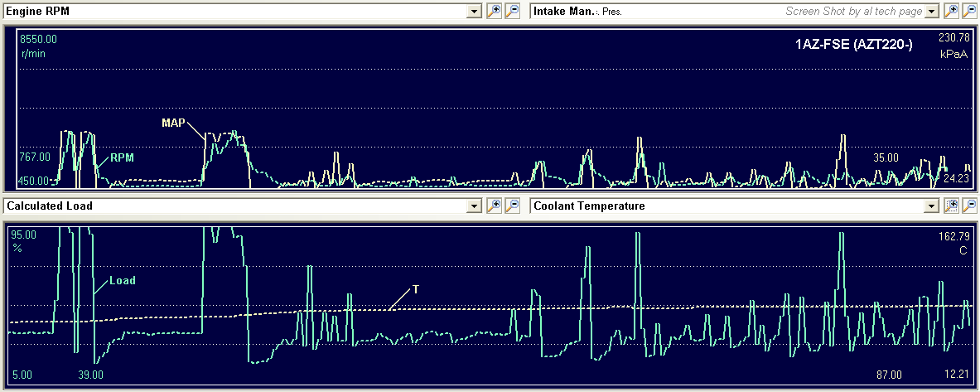The width and height of the screenshot is (980, 392).
Task: Open the Calculated Load dropdown arrow
Action: 475,206
